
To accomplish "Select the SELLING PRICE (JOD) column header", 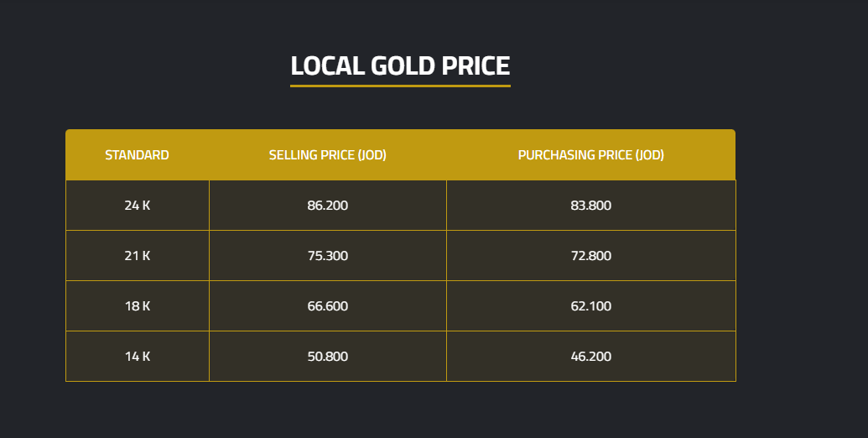I will pos(327,155).
